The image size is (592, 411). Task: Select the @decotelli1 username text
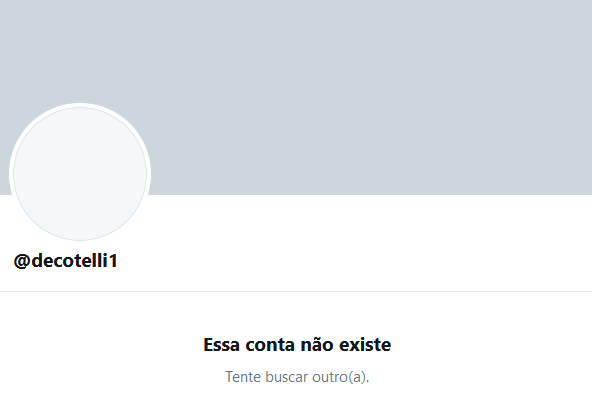pos(66,261)
